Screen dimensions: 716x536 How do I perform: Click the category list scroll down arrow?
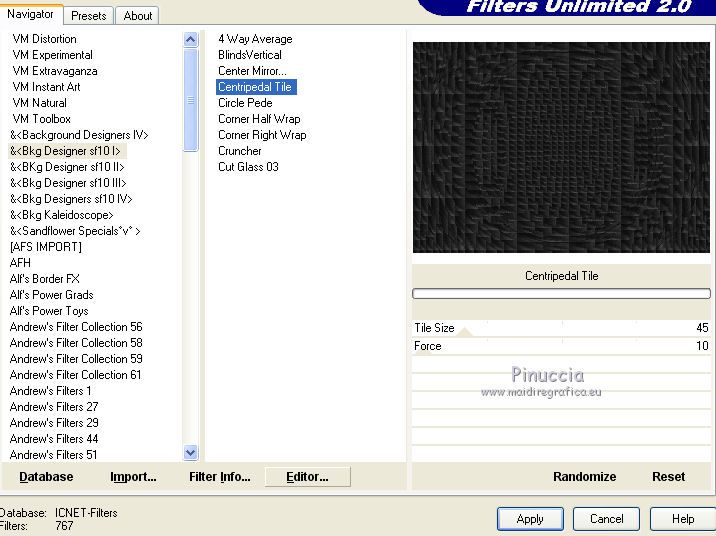pyautogui.click(x=190, y=452)
